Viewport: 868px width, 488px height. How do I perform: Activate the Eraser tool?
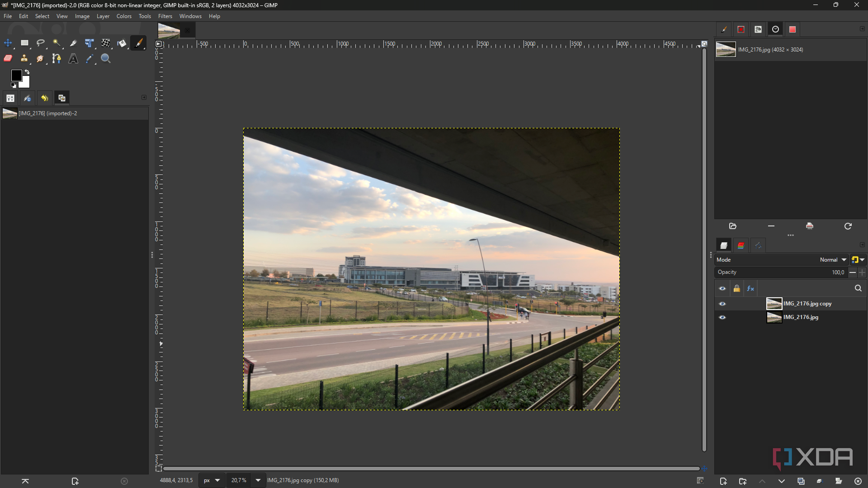tap(8, 58)
